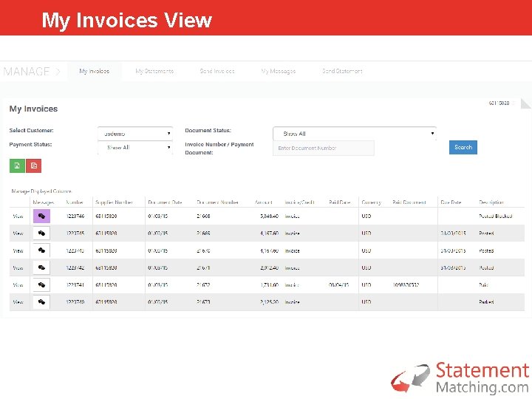The image size is (532, 399).
Task: Open the Payment Status dropdown
Action: (x=135, y=148)
